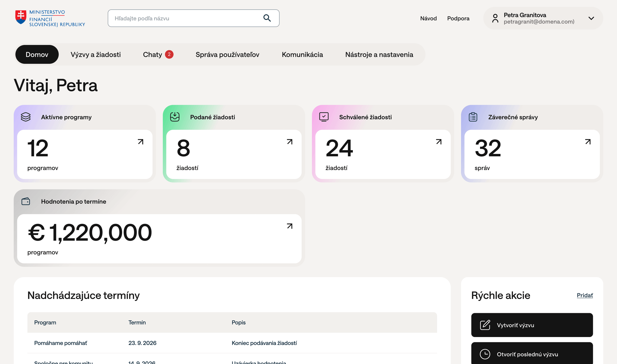This screenshot has width=617, height=364.
Task: Open Hodnotenia po termíne arrow icon
Action: 290,226
